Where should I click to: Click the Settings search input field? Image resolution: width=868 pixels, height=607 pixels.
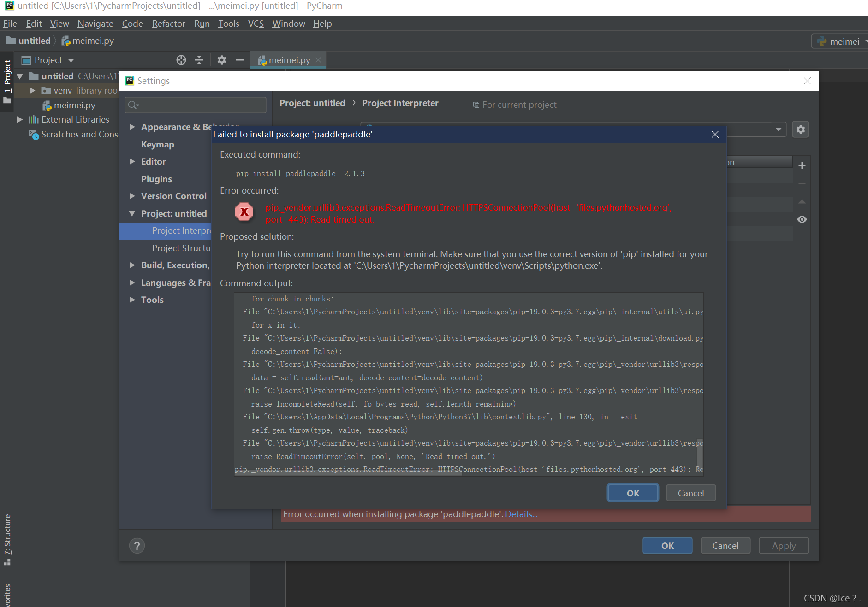tap(196, 105)
